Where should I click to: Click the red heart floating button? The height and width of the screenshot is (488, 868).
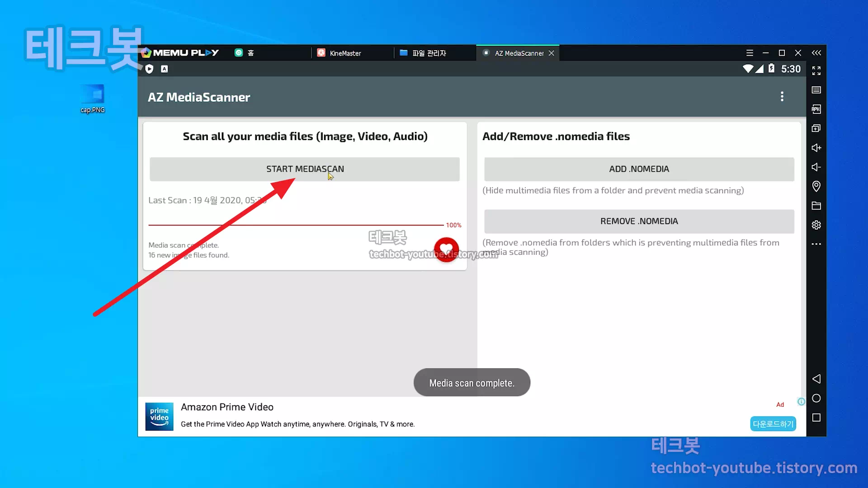pos(446,249)
